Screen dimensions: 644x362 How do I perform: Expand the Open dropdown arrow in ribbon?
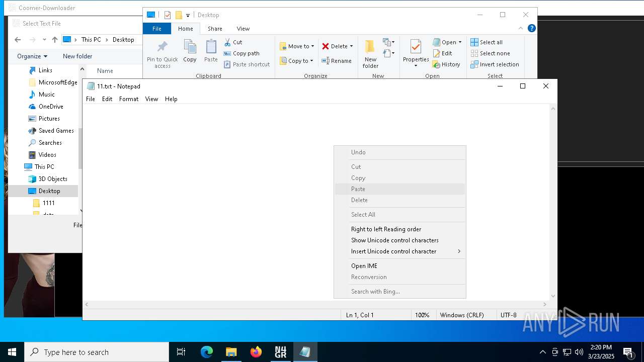point(460,42)
